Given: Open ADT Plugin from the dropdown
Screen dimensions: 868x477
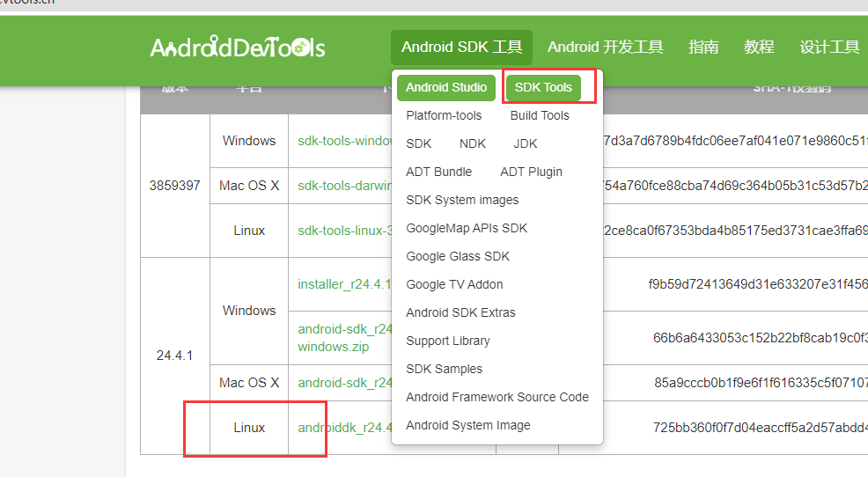Looking at the screenshot, I should 531,172.
